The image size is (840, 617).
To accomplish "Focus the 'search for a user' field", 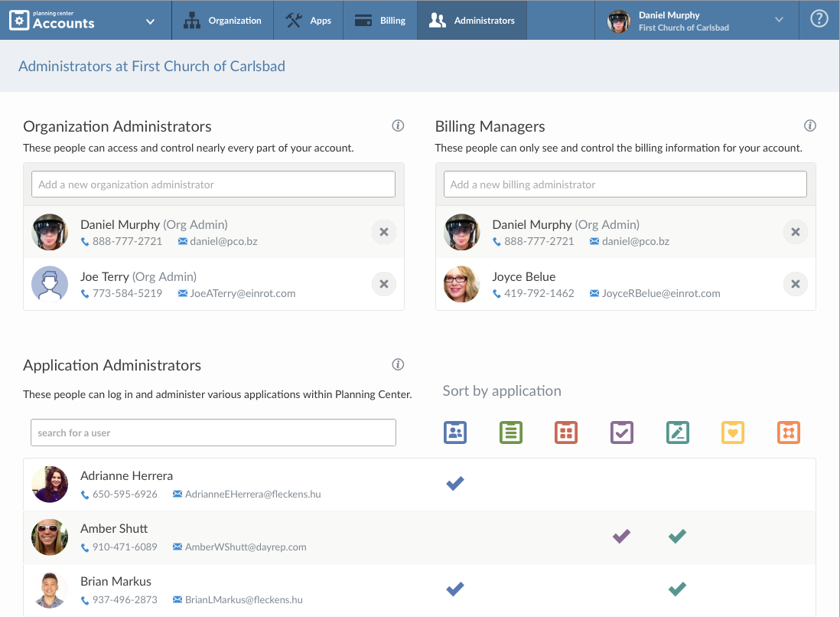I will 213,433.
